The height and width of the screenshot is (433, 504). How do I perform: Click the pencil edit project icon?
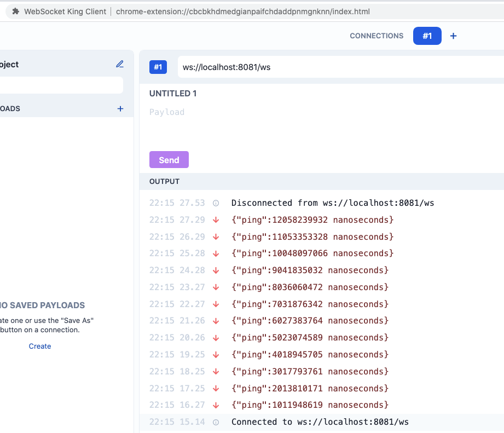(120, 64)
